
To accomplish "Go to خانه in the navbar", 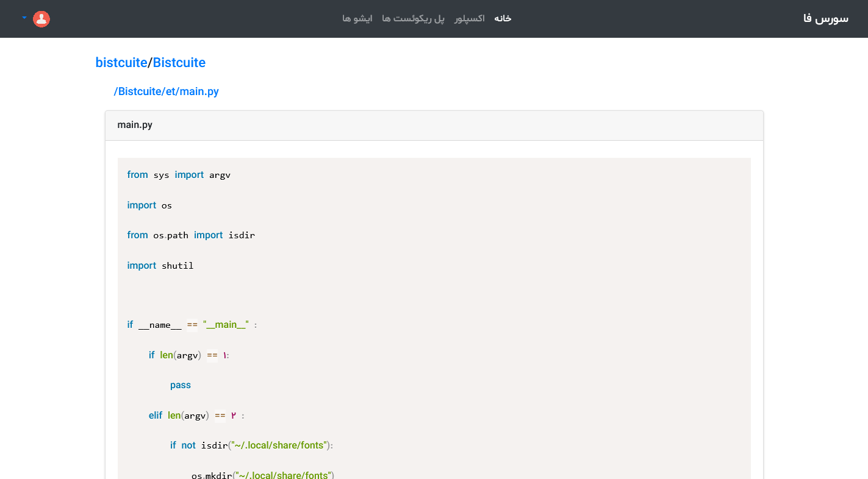I will coord(503,19).
